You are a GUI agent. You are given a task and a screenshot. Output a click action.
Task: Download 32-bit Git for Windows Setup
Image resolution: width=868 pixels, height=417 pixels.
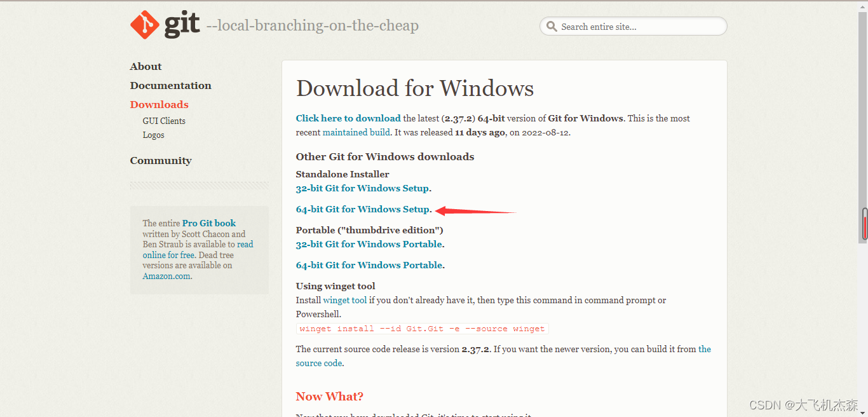(x=362, y=188)
